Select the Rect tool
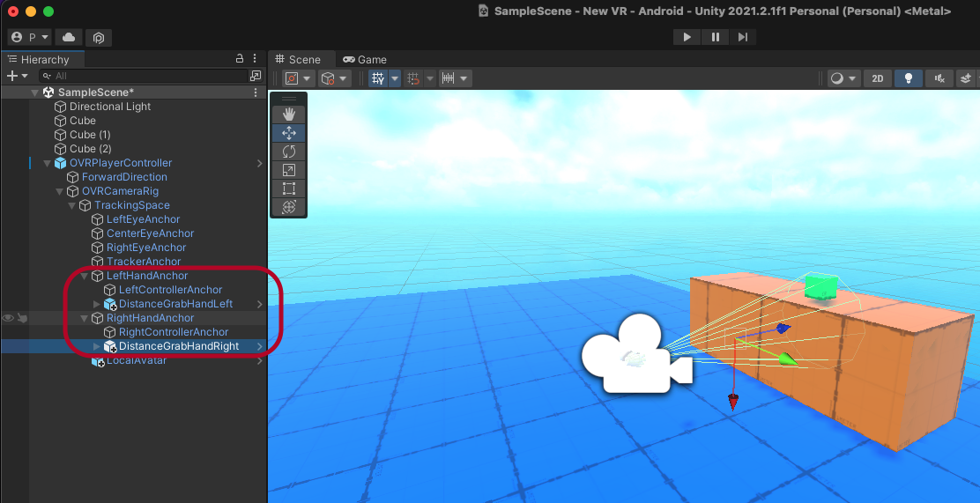 click(x=289, y=189)
